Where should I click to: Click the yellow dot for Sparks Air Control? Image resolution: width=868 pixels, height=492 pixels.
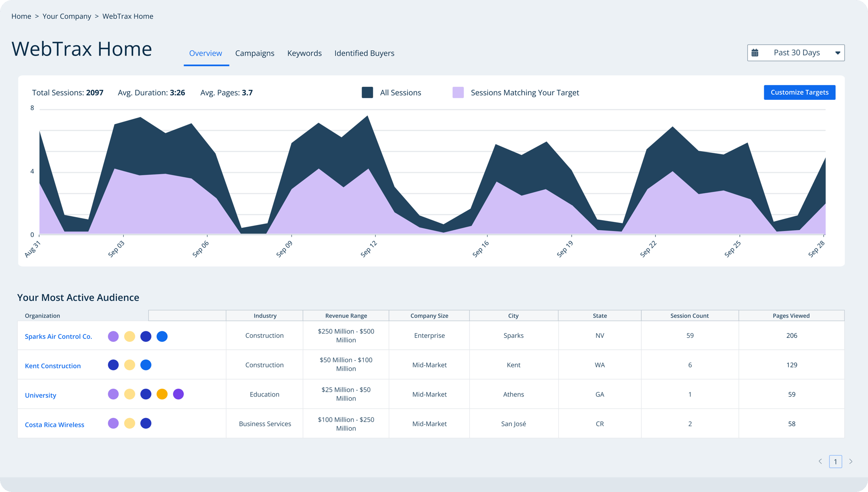point(129,336)
